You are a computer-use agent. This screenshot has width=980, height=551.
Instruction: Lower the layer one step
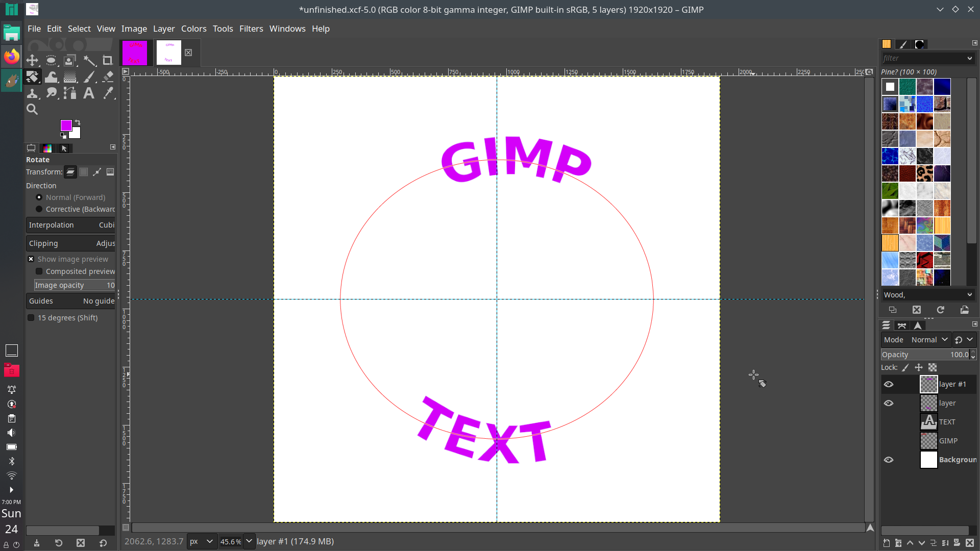(922, 543)
